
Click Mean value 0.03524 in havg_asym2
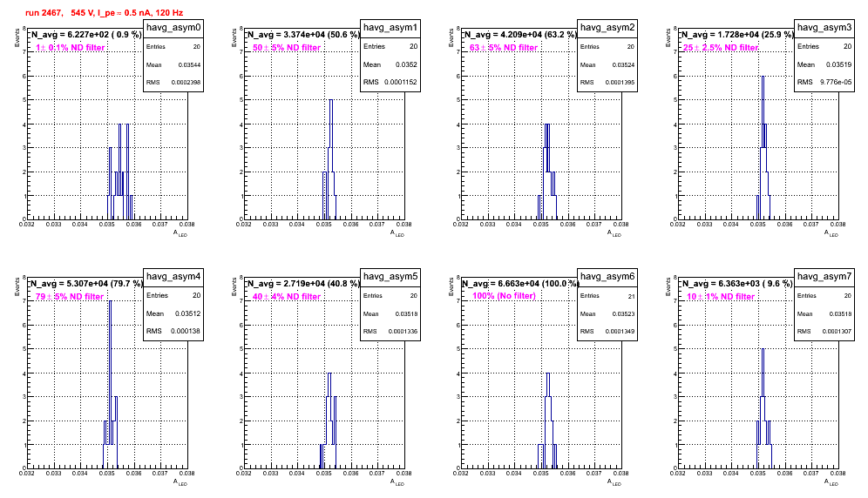[623, 65]
